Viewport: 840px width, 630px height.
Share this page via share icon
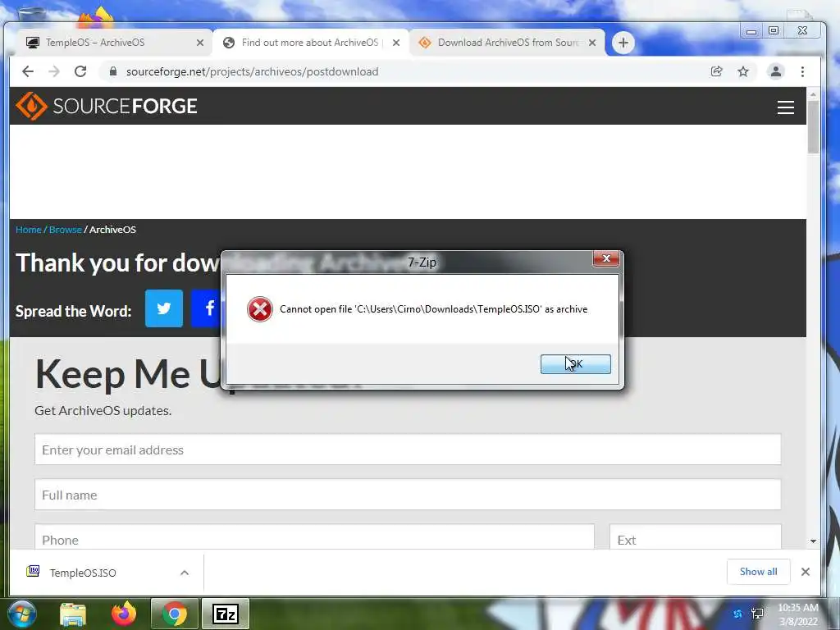coord(717,71)
